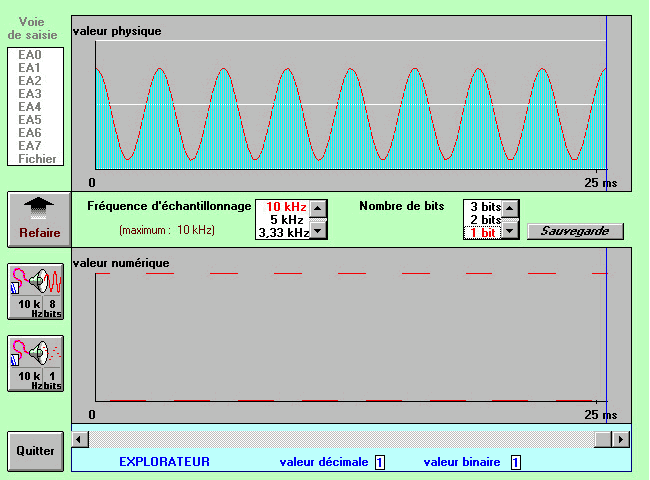Click bits list up arrow
Screen dimensions: 650x480
(510, 208)
